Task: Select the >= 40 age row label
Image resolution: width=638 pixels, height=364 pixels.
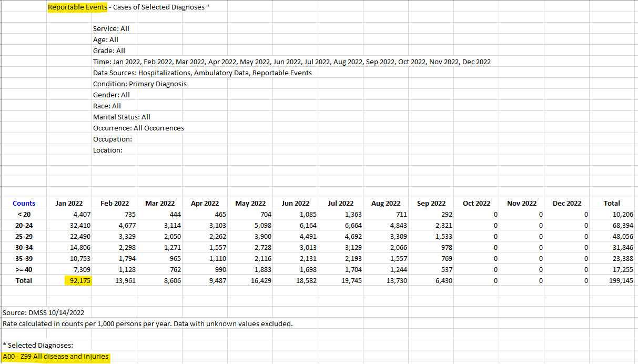Action: (x=24, y=269)
